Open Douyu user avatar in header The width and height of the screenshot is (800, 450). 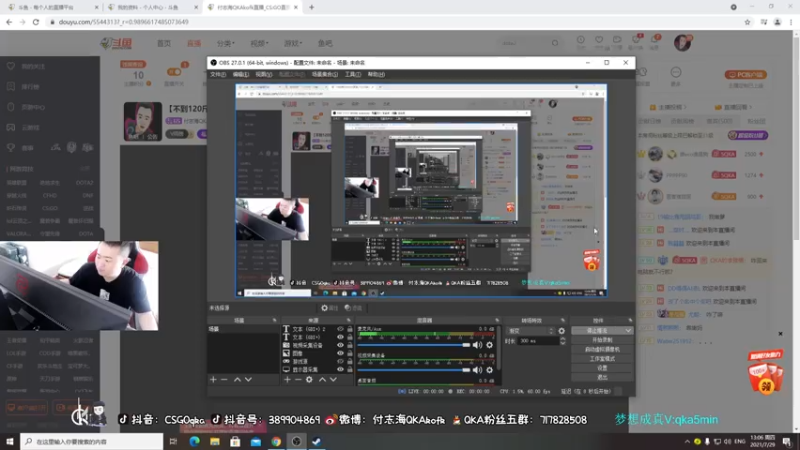[682, 43]
